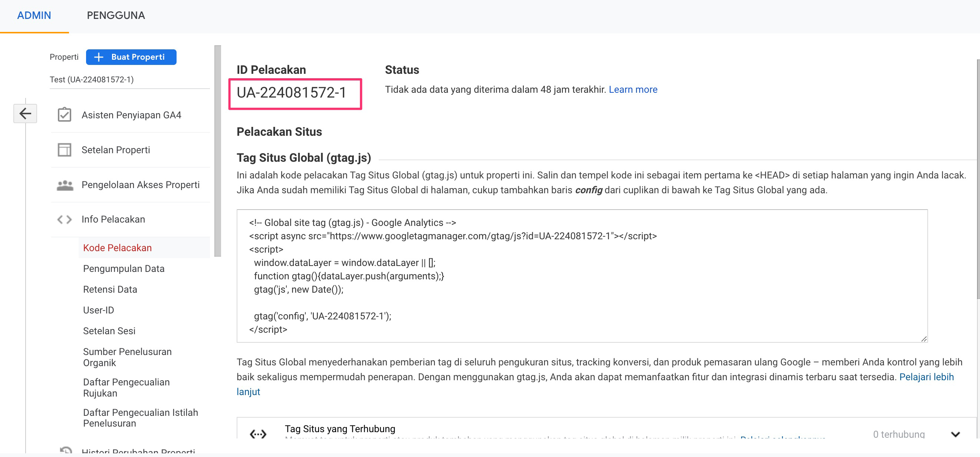980x457 pixels.
Task: Open Setelan Sesi
Action: (x=109, y=331)
